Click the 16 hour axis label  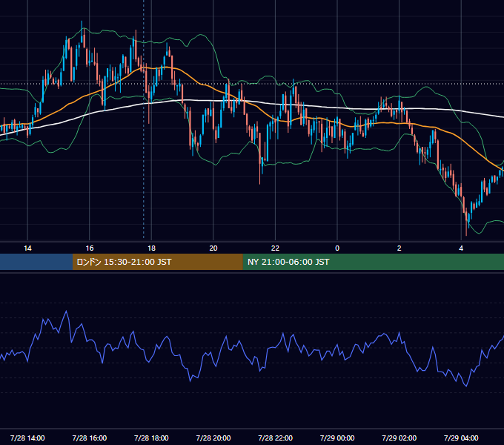(90, 248)
